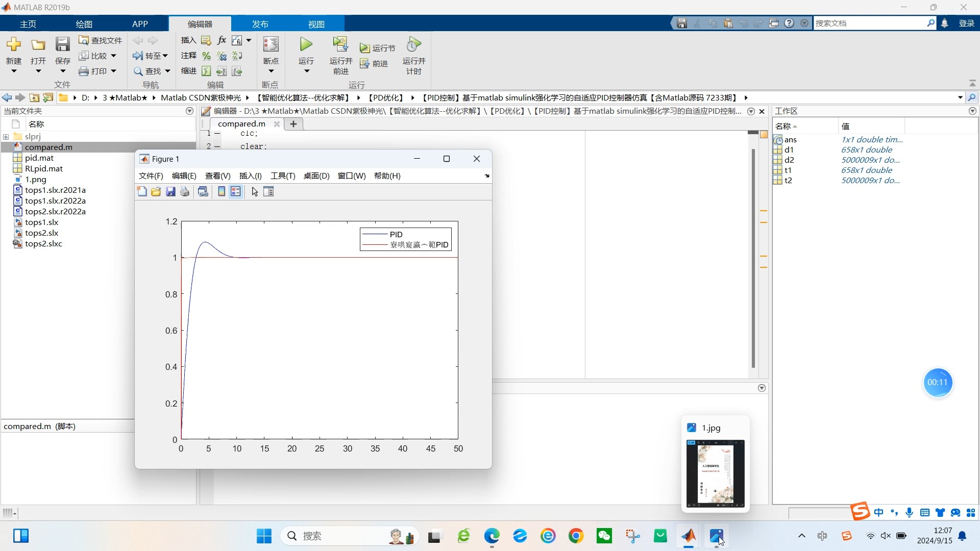Viewport: 980px width, 551px height.
Task: Enable plot linking with the link plot icon
Action: click(x=203, y=192)
